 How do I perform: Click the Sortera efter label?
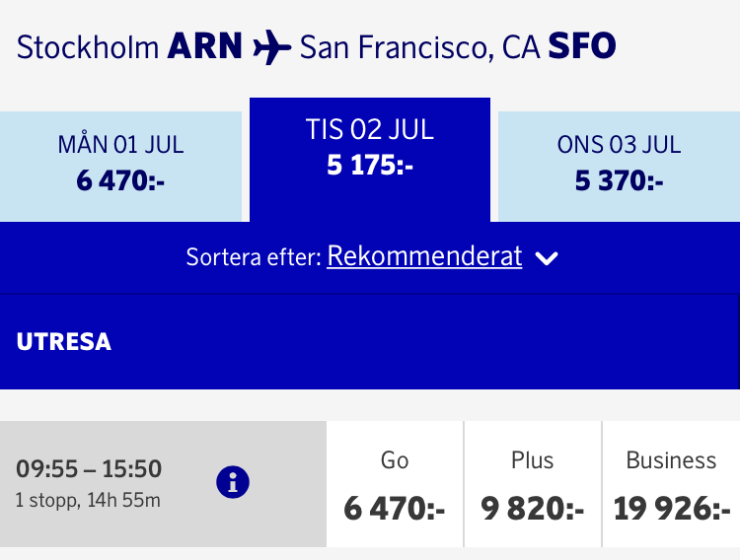(x=254, y=257)
